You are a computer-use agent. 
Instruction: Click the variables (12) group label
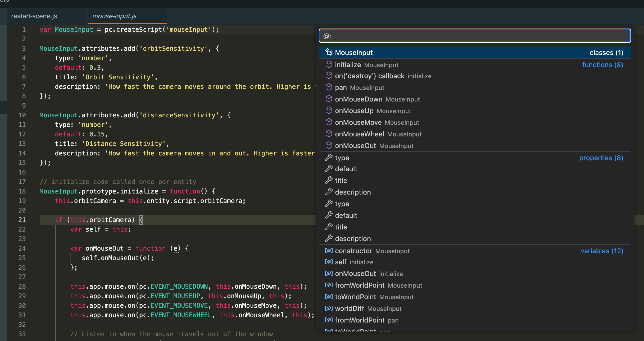click(x=602, y=251)
